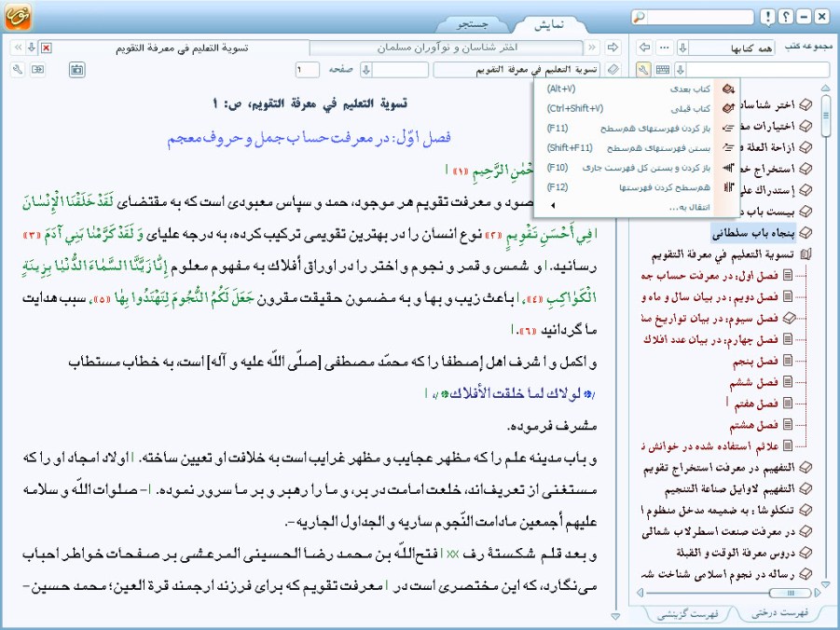Click the book icon beside دروس معرفة الوقت و القبلة

pos(806,553)
